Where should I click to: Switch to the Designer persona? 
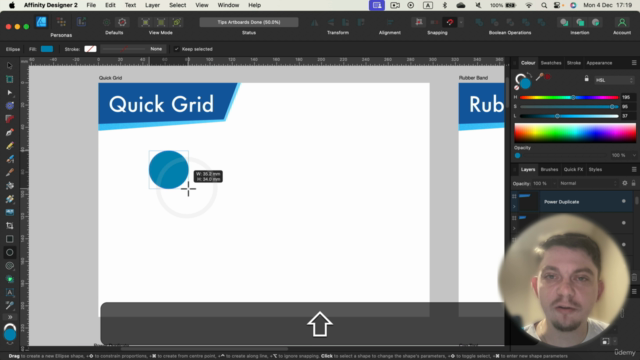41,22
